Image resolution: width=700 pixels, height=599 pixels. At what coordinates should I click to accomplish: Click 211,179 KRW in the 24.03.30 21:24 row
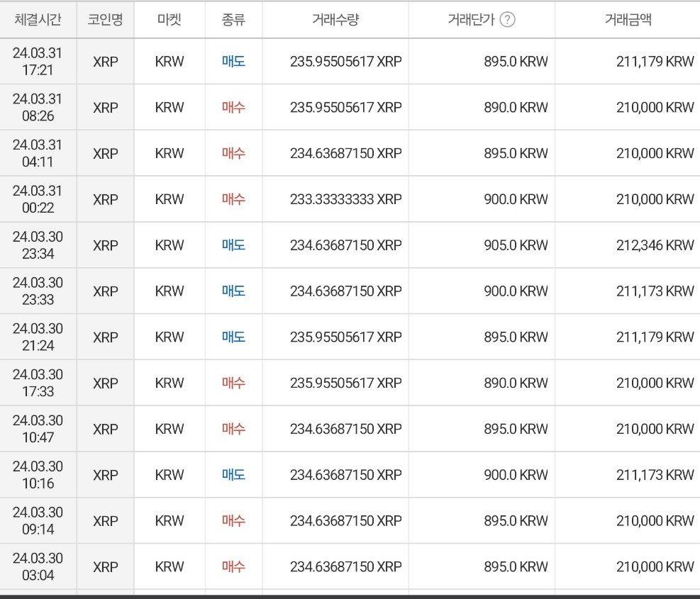pos(655,337)
